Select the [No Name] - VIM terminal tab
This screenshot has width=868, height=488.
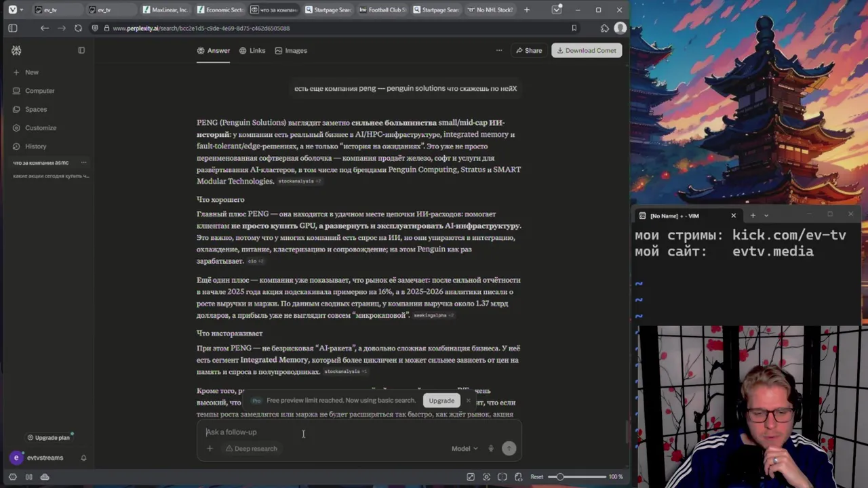[x=688, y=216]
